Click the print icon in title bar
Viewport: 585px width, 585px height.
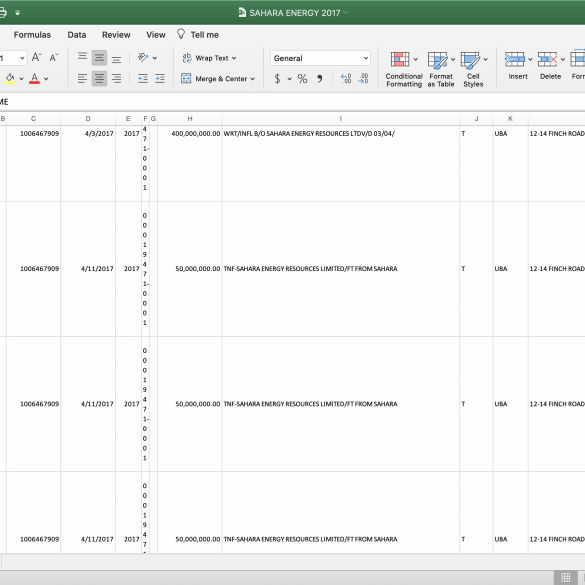(x=2, y=13)
